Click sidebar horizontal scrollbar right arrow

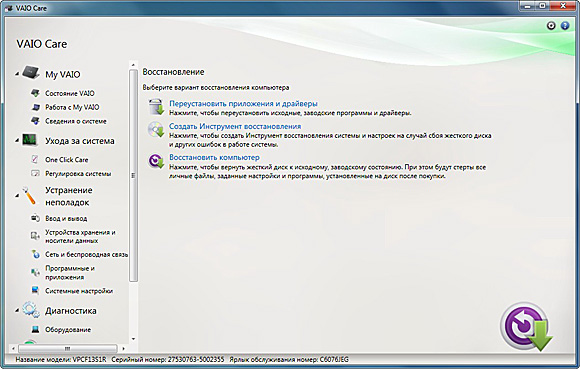[123, 348]
